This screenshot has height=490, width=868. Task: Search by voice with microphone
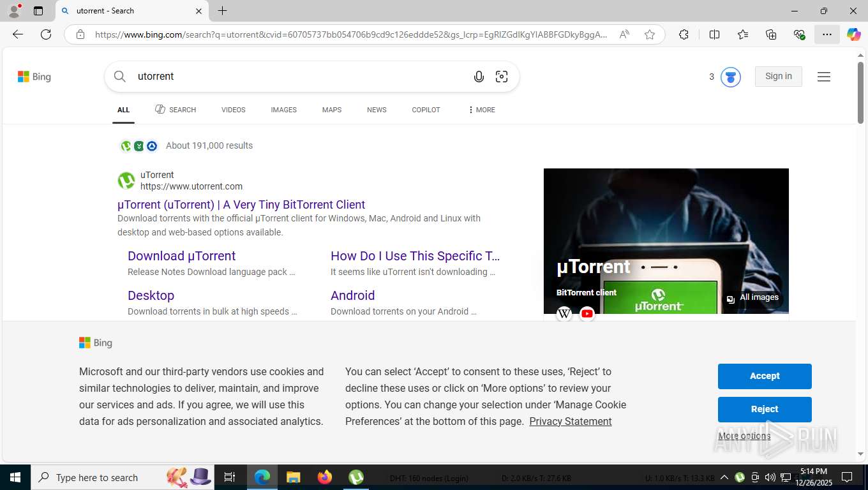[x=479, y=77]
